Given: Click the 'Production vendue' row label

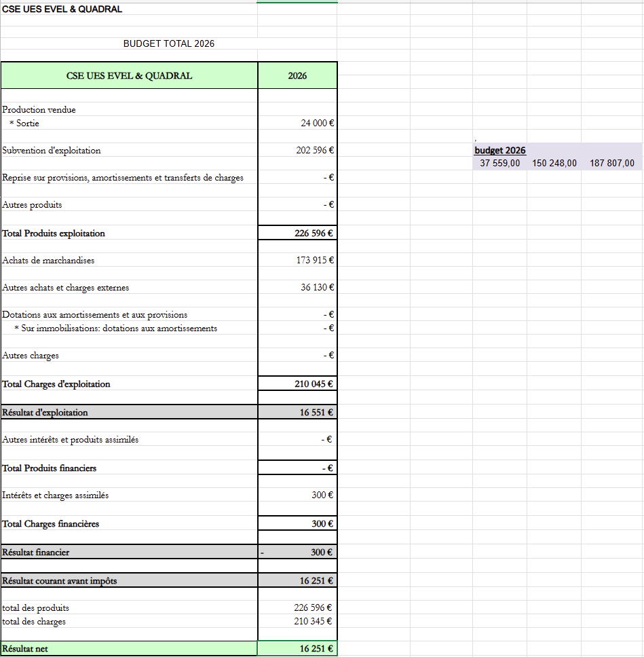Looking at the screenshot, I should point(39,110).
